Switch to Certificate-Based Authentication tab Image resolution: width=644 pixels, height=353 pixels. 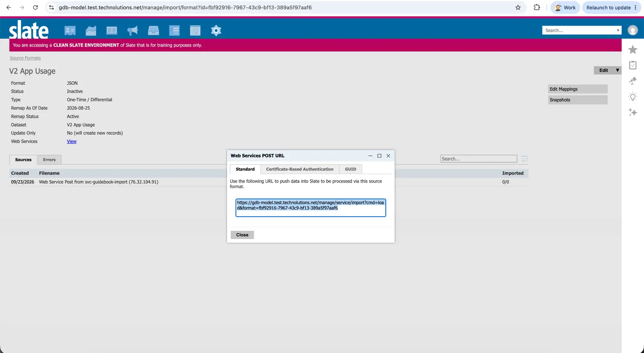300,169
